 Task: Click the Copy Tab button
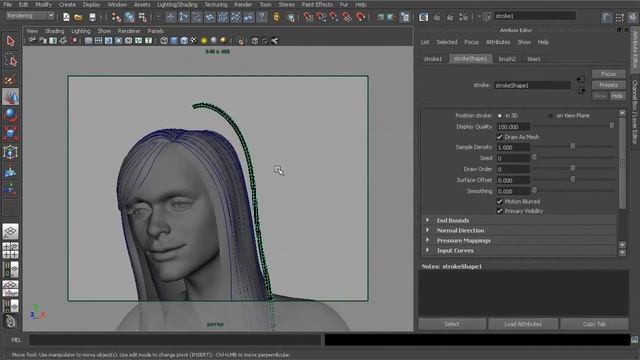click(x=594, y=324)
